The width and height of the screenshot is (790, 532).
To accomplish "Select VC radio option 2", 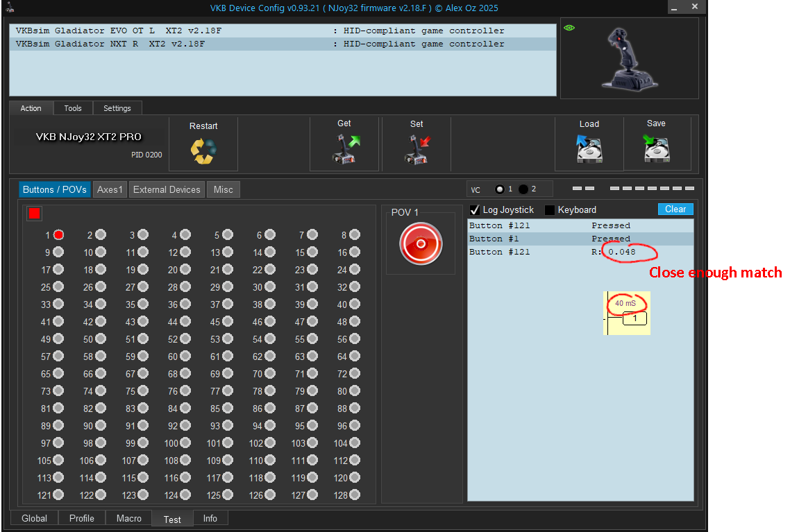I will [x=523, y=189].
